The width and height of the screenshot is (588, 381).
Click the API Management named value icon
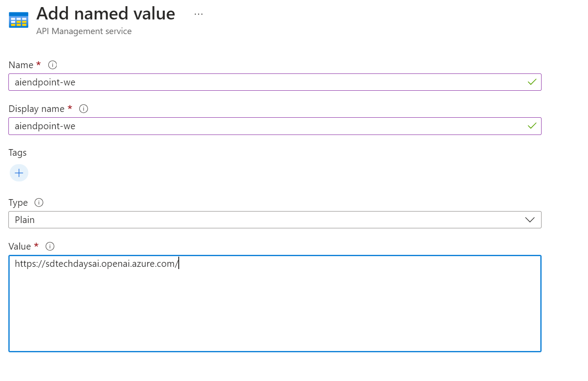coord(19,20)
